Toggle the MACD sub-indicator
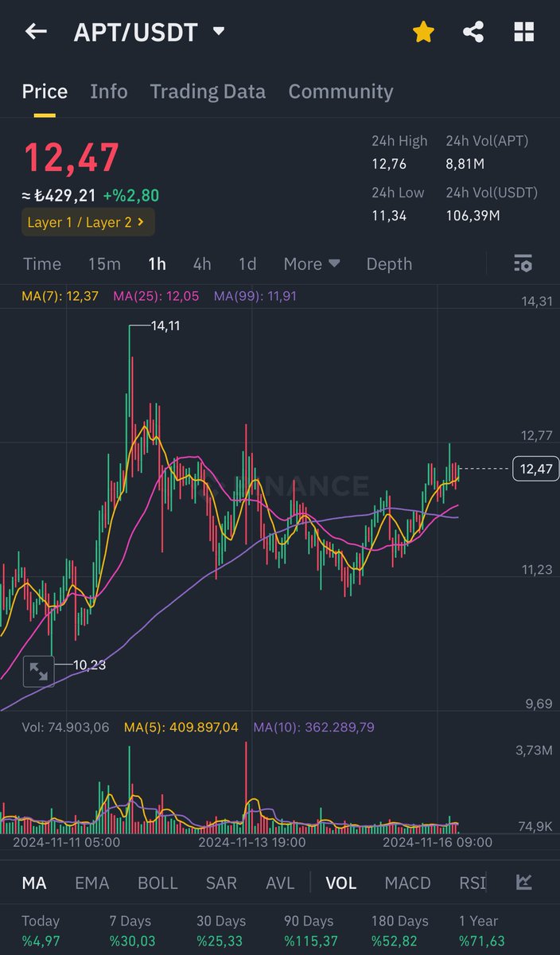This screenshot has width=560, height=955. [x=407, y=883]
